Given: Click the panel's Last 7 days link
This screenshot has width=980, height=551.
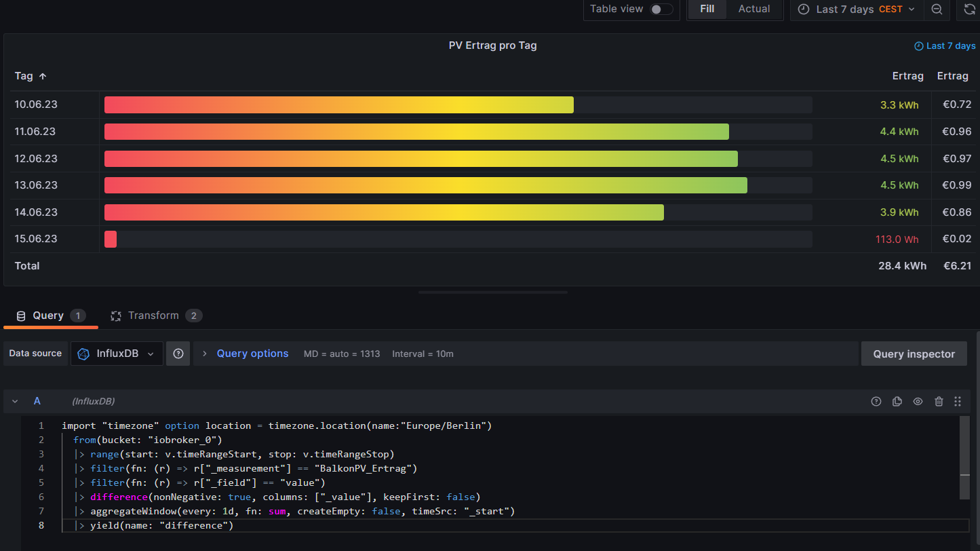Looking at the screenshot, I should pos(945,45).
